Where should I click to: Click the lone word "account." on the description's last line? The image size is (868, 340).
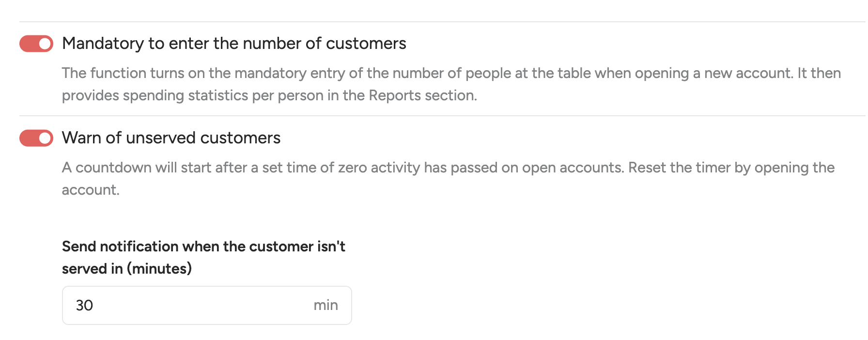(91, 190)
